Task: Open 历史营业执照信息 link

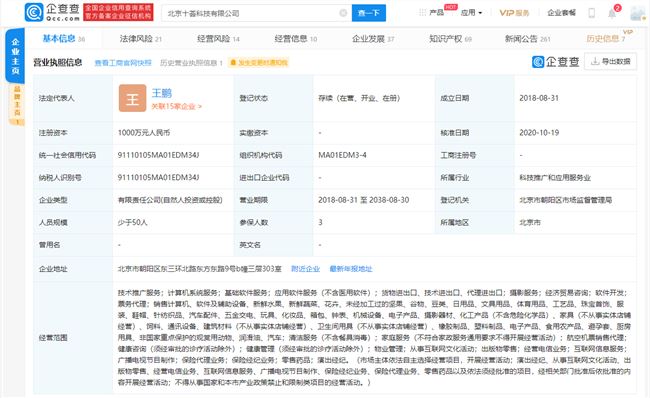Action: coord(191,63)
